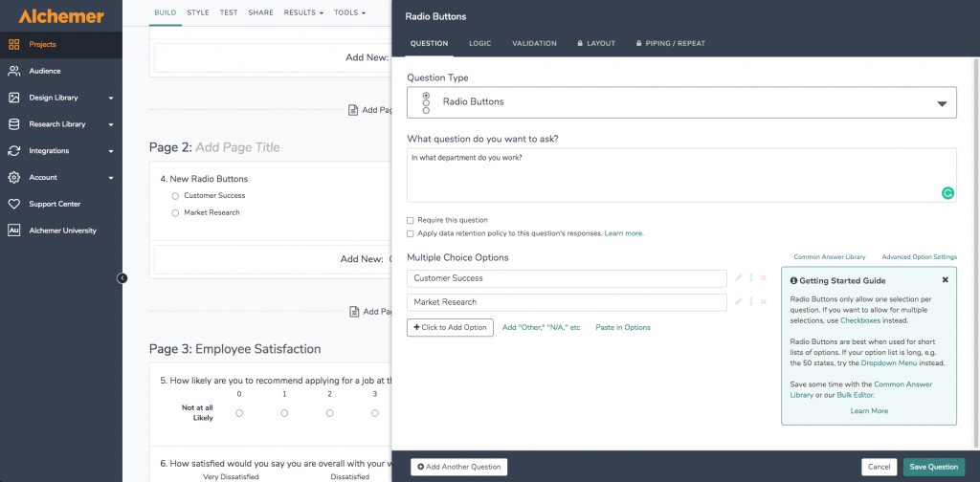
Task: Select the Question tab
Action: click(429, 44)
